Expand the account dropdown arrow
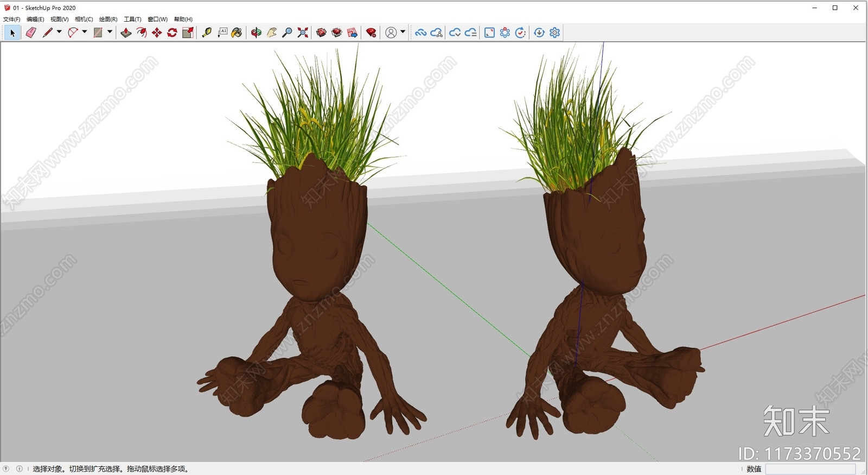The image size is (868, 475). (403, 32)
